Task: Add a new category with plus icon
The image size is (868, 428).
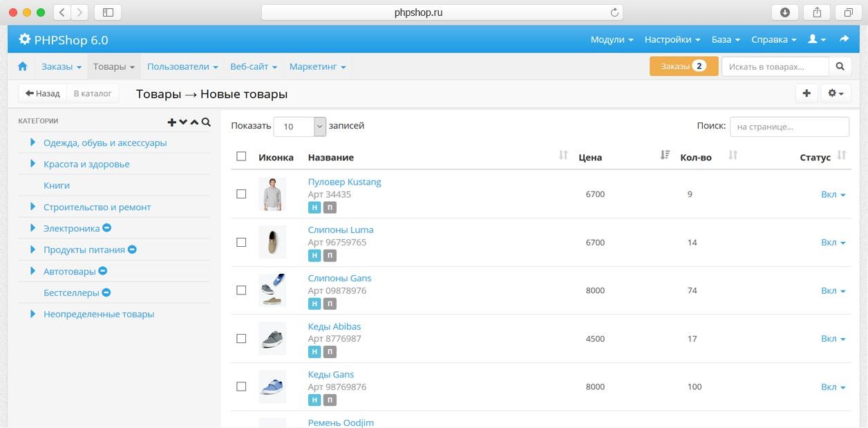Action: click(172, 122)
